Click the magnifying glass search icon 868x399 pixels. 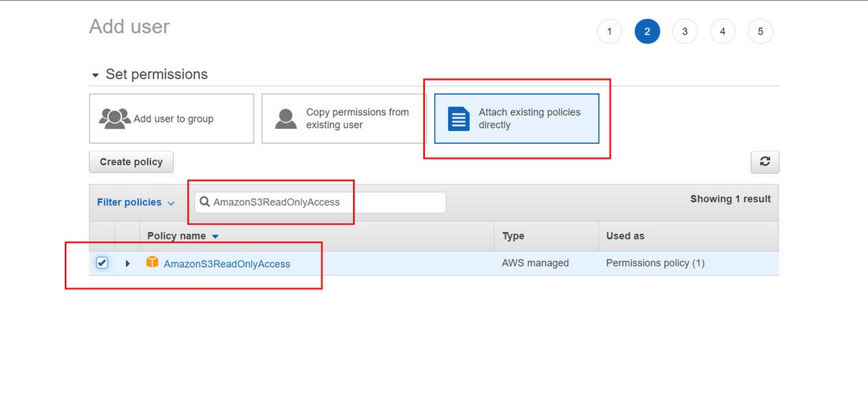pyautogui.click(x=205, y=202)
